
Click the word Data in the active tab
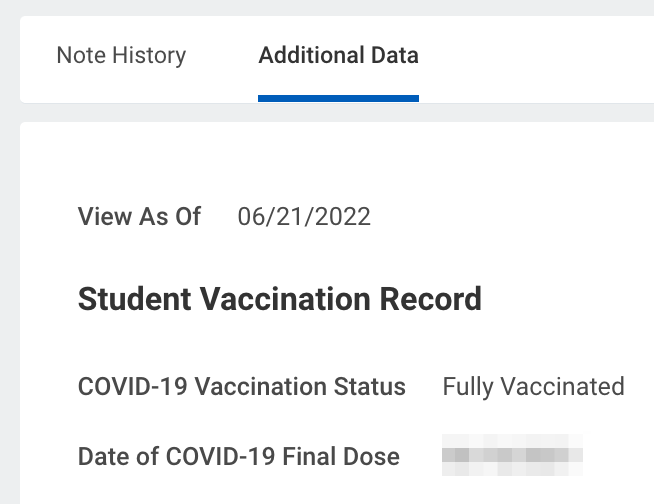coord(395,55)
